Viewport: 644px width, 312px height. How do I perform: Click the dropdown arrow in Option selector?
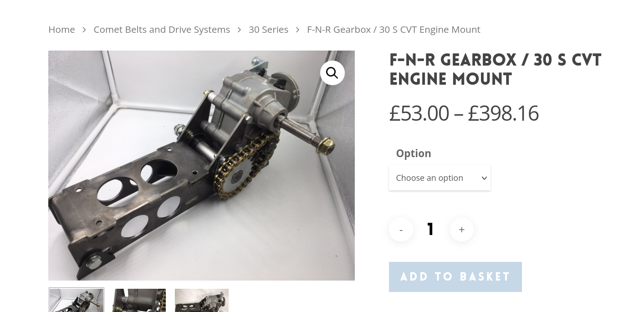484,178
